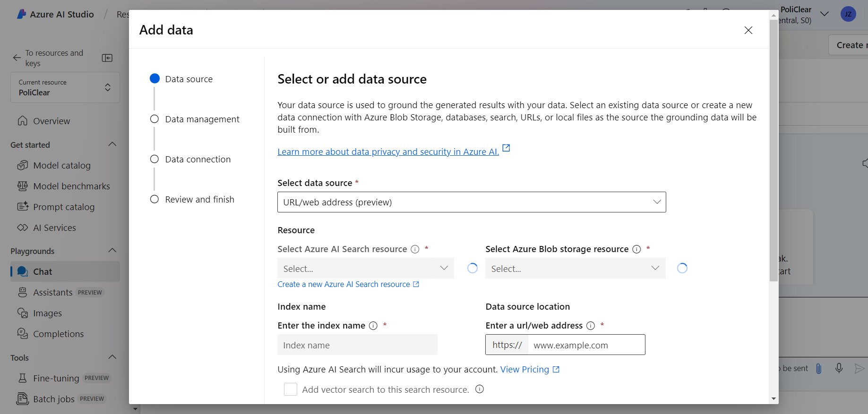Enable Add vector search checkbox
The height and width of the screenshot is (414, 868).
click(x=291, y=389)
